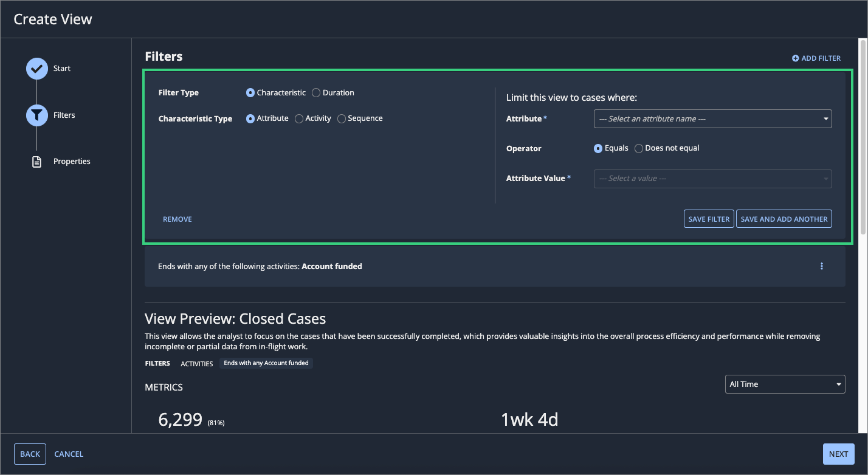Click the Start step checkmark icon

pyautogui.click(x=37, y=69)
